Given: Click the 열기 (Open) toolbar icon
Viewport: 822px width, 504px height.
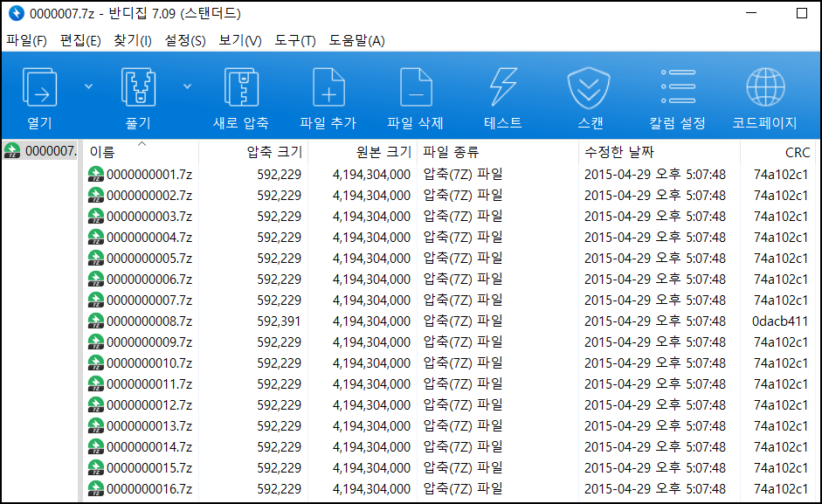Looking at the screenshot, I should 40,87.
